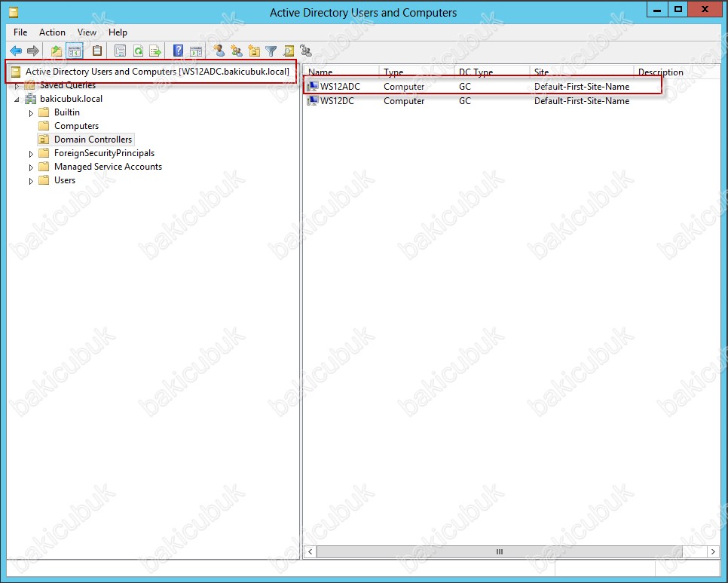Image resolution: width=728 pixels, height=583 pixels.
Task: Open the Action menu
Action: point(52,32)
